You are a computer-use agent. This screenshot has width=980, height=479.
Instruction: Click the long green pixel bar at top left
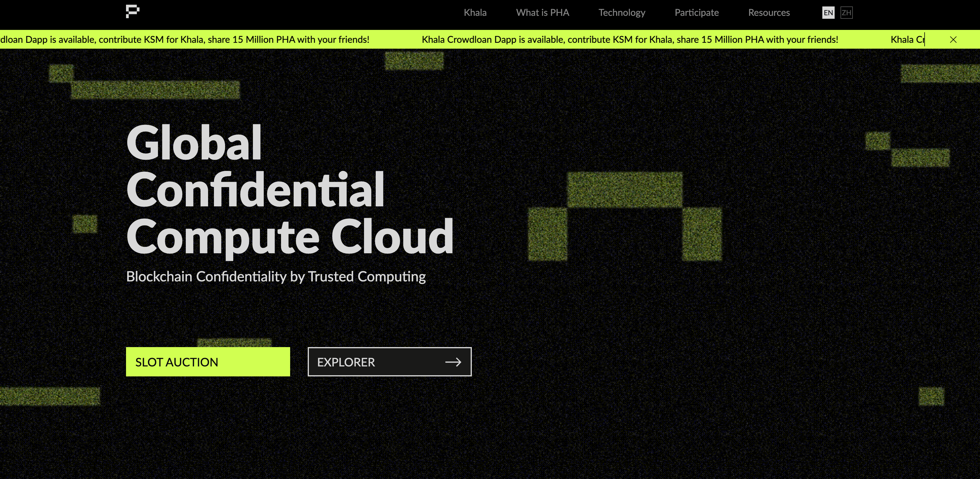155,90
